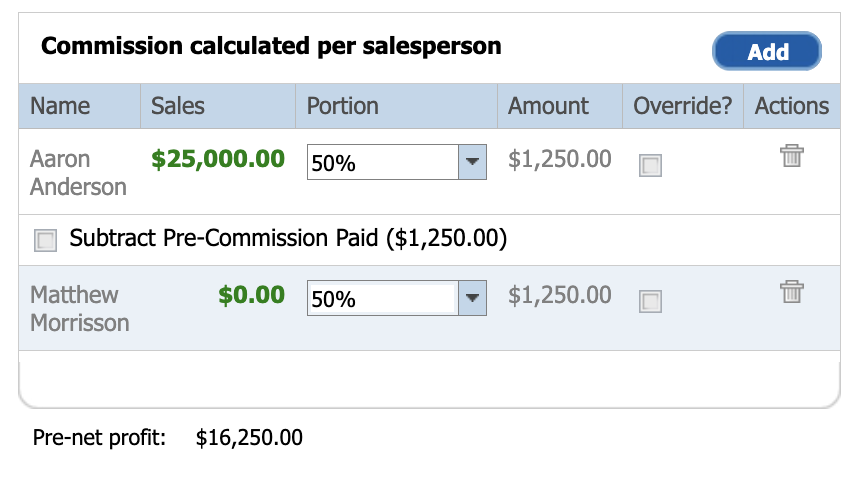Click the Portion column header
Viewport: 862px width, 484px height.
342,106
